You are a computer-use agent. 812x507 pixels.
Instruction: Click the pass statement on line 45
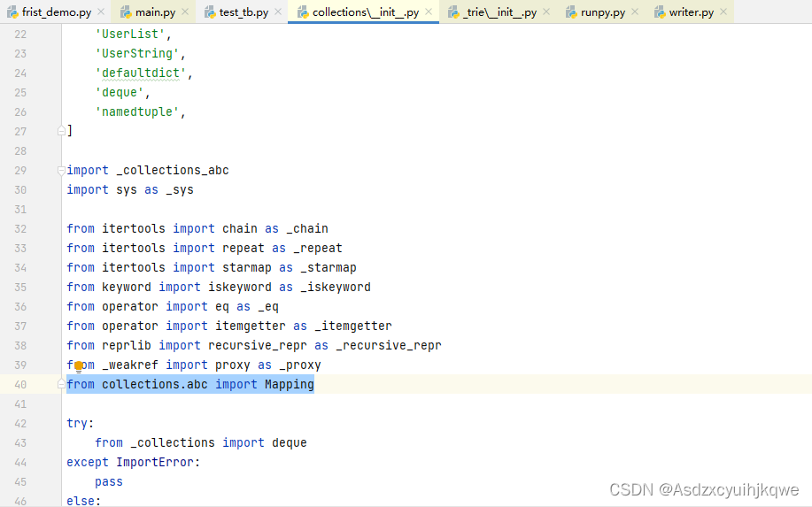point(109,482)
